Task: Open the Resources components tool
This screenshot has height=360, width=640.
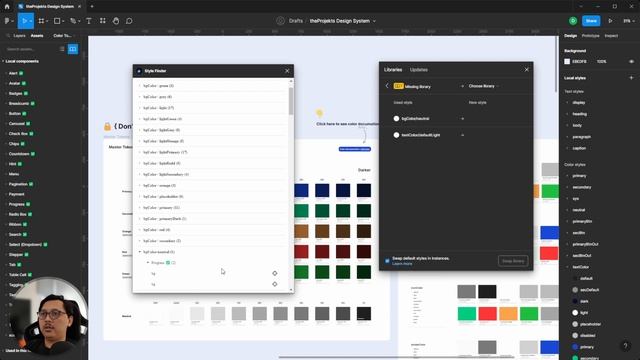Action: (102, 21)
